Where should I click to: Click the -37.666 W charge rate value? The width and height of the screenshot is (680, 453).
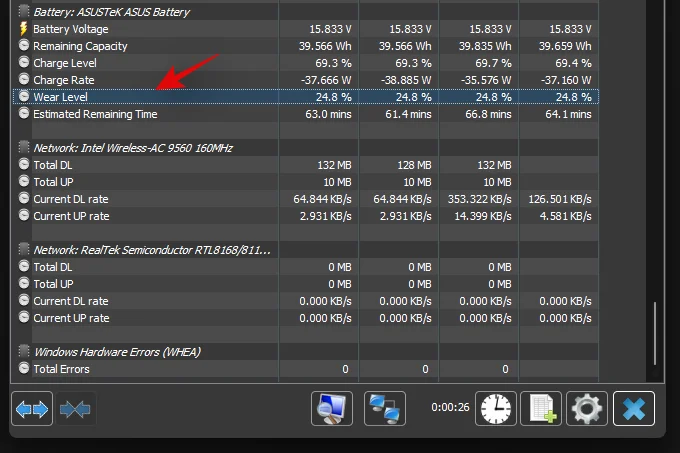click(326, 80)
